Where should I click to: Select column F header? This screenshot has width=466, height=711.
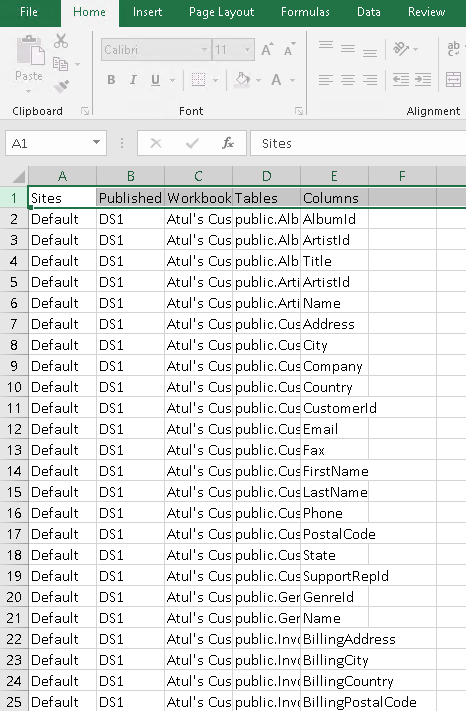(x=402, y=176)
